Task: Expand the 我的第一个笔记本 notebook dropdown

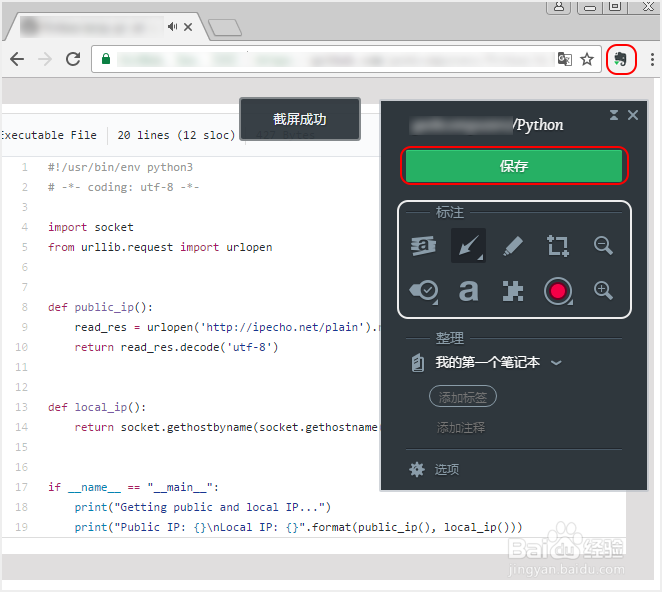Action: click(556, 362)
